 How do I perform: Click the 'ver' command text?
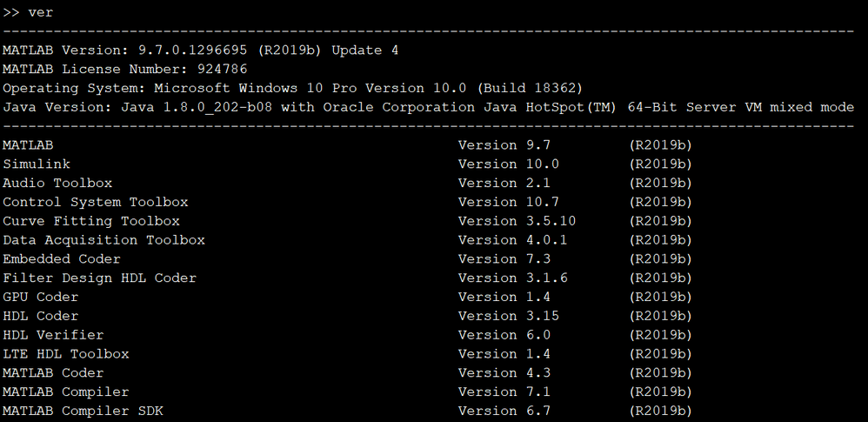point(41,12)
